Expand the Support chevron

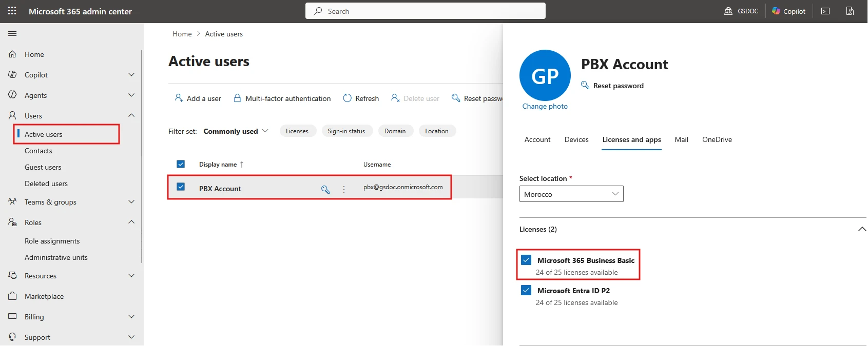click(x=131, y=337)
